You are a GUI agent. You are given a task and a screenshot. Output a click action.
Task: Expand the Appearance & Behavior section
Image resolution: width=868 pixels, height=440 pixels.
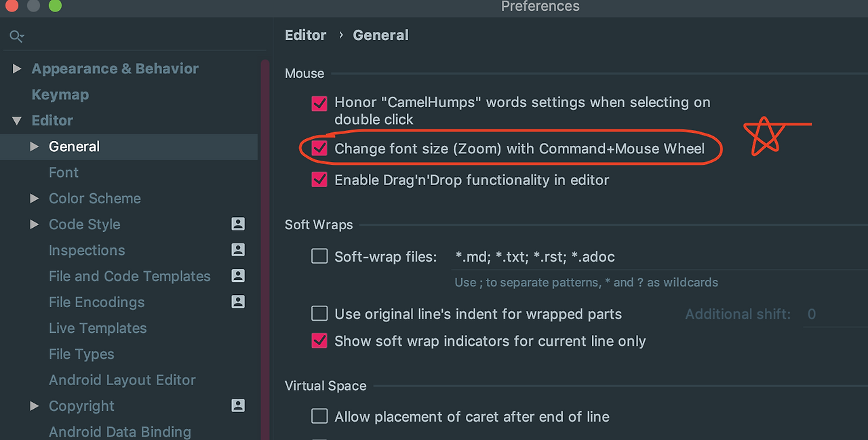(18, 68)
